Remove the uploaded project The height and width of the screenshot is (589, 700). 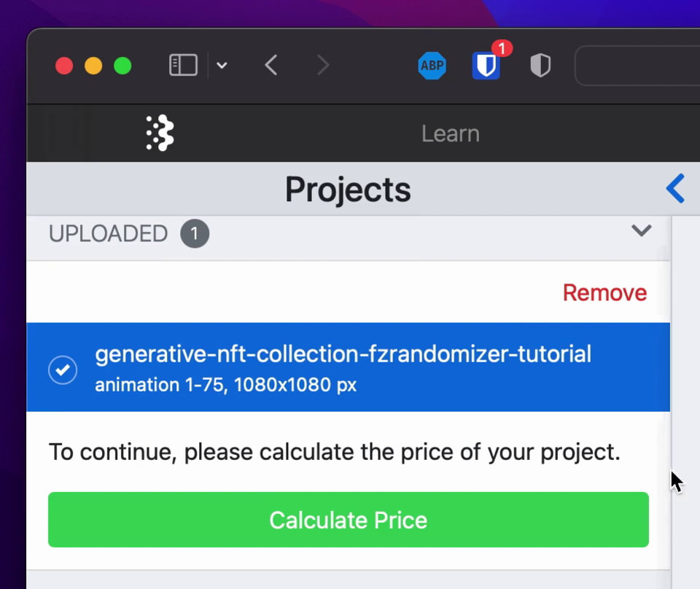pyautogui.click(x=604, y=292)
